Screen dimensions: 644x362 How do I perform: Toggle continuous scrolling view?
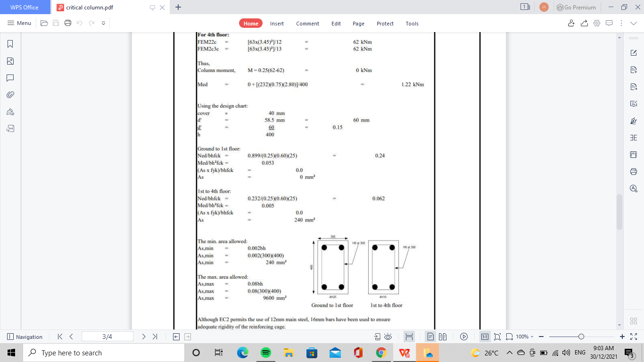[x=409, y=337]
